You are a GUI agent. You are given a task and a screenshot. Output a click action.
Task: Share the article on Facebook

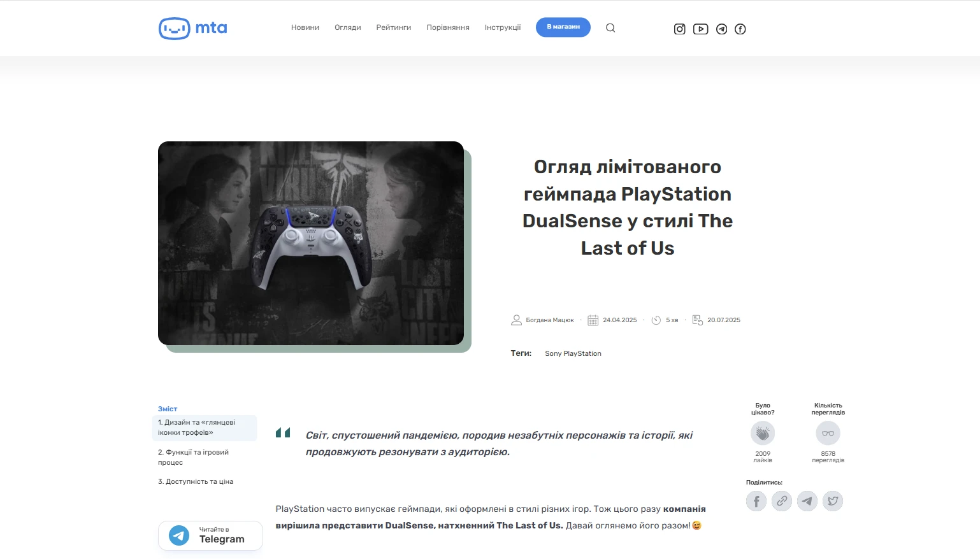756,501
